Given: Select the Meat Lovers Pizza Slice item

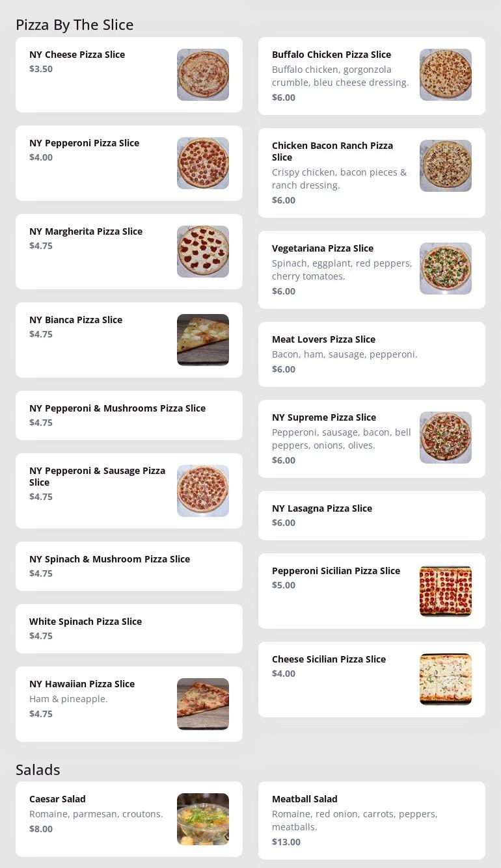Looking at the screenshot, I should pyautogui.click(x=323, y=339).
